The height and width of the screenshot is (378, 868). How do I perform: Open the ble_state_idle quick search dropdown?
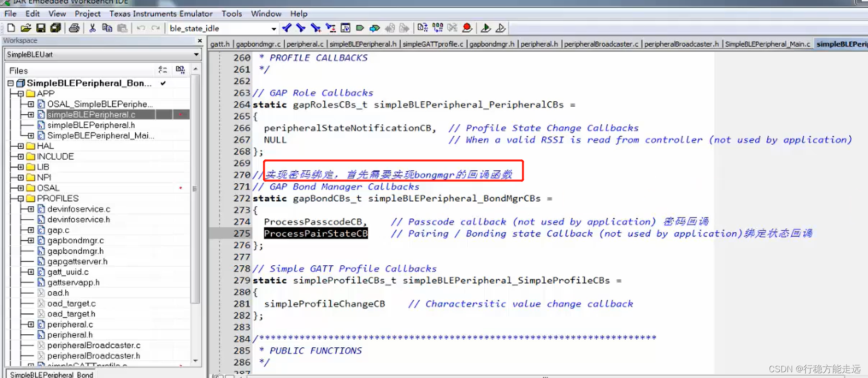(274, 28)
